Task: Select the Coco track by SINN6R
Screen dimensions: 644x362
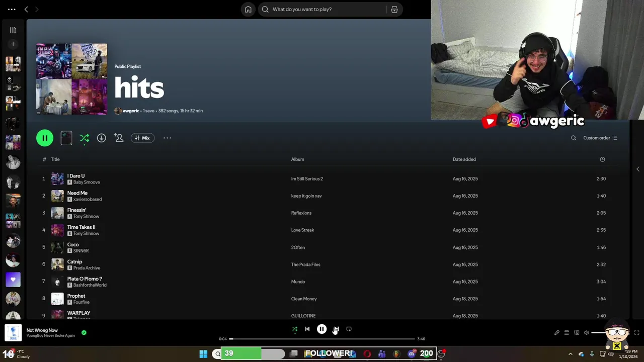Action: coord(73,244)
